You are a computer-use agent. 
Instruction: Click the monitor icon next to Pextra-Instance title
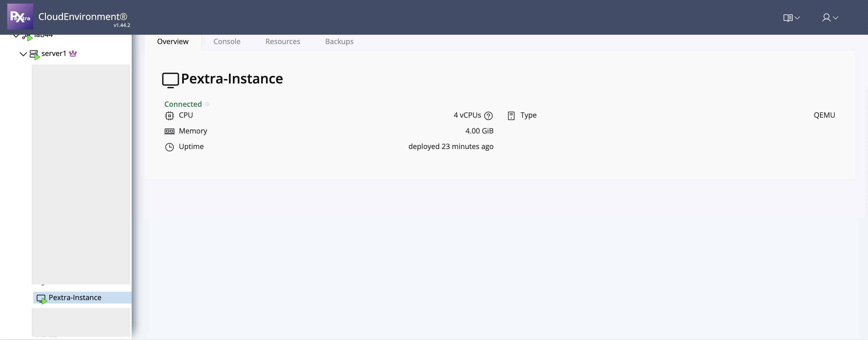click(x=171, y=80)
